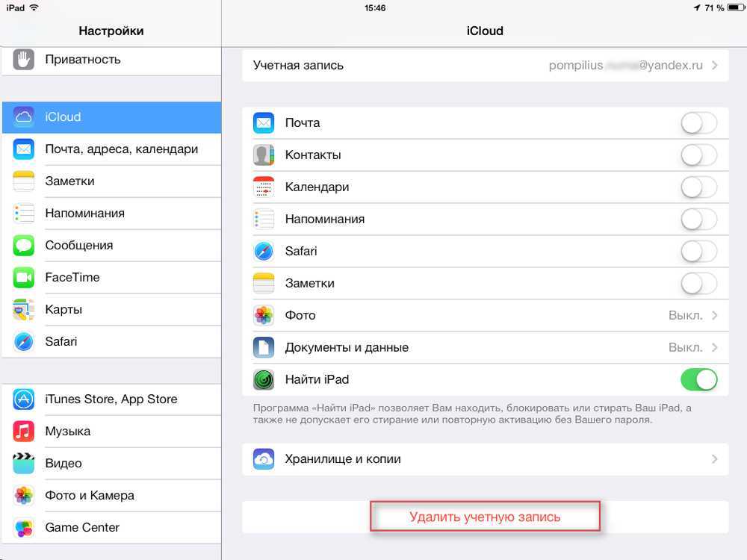747x560 pixels.
Task: Select Notes (Заметки) in settings sidebar
Action: [111, 181]
